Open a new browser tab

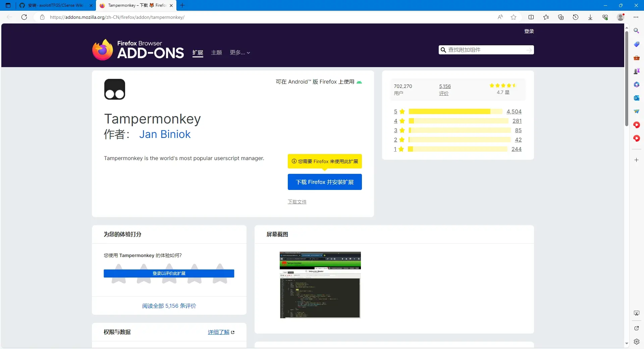click(x=182, y=5)
